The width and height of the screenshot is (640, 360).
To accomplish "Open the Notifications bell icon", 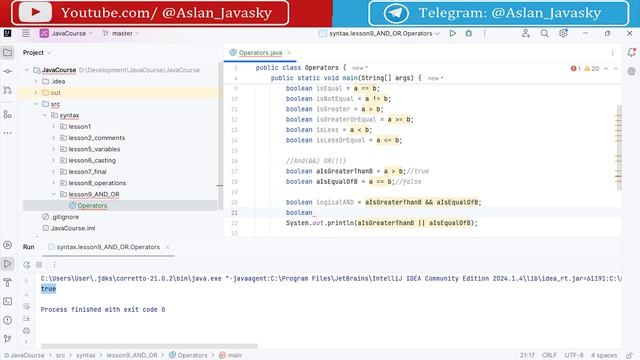I will (x=631, y=52).
